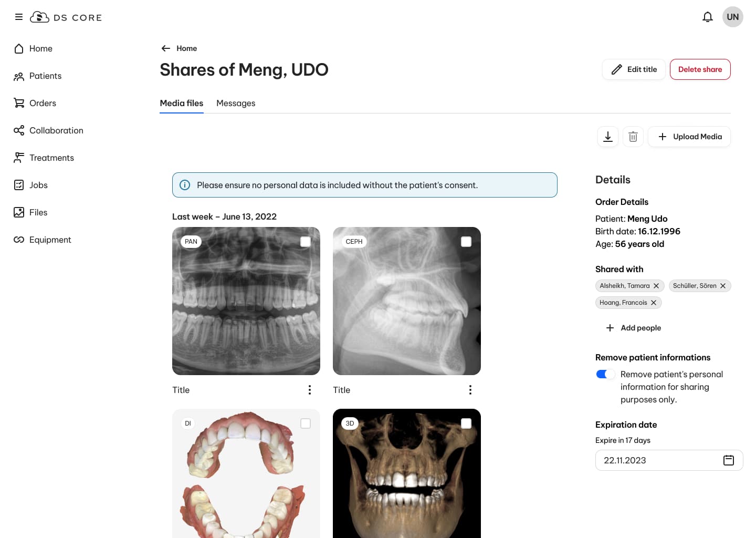Open more options for PAN image
Image resolution: width=756 pixels, height=538 pixels.
(310, 390)
